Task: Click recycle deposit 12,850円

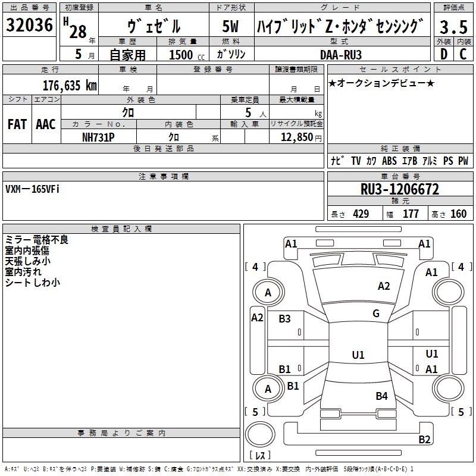Action: (301, 137)
